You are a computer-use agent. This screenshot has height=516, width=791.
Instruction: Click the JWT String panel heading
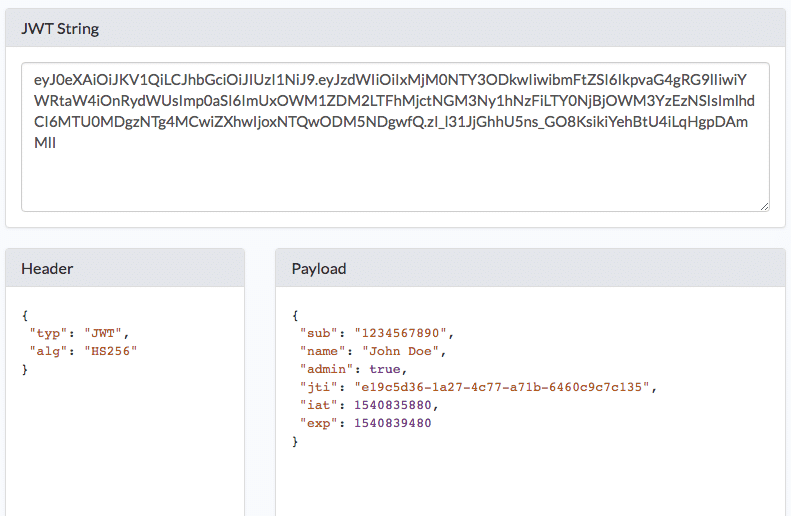coord(60,28)
